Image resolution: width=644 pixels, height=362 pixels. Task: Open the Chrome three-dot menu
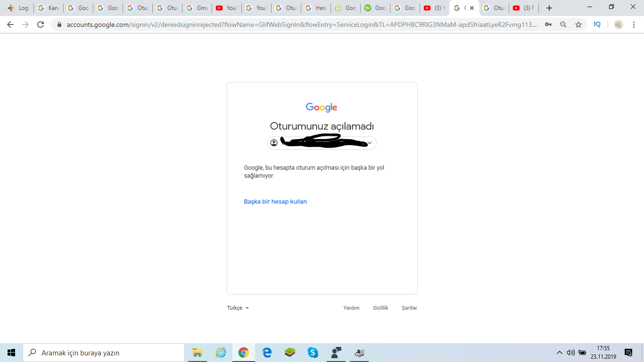[633, 25]
